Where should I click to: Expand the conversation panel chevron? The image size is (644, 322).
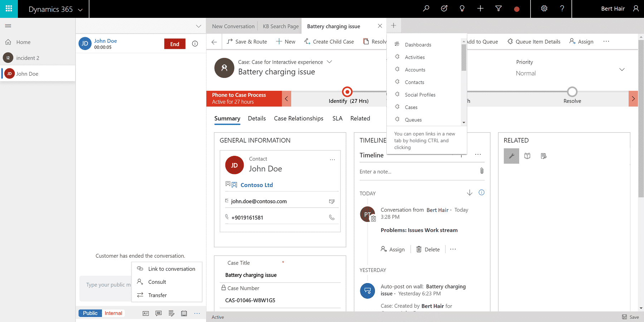click(198, 26)
